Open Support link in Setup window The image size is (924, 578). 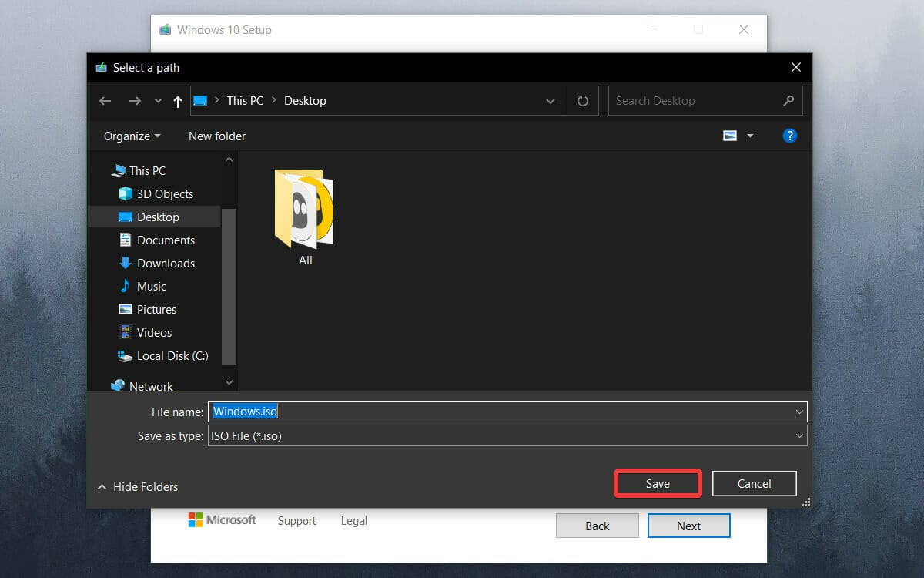click(x=297, y=521)
